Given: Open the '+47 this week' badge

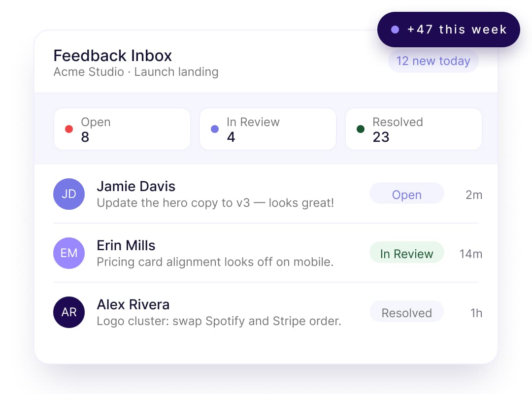Looking at the screenshot, I should (x=449, y=30).
